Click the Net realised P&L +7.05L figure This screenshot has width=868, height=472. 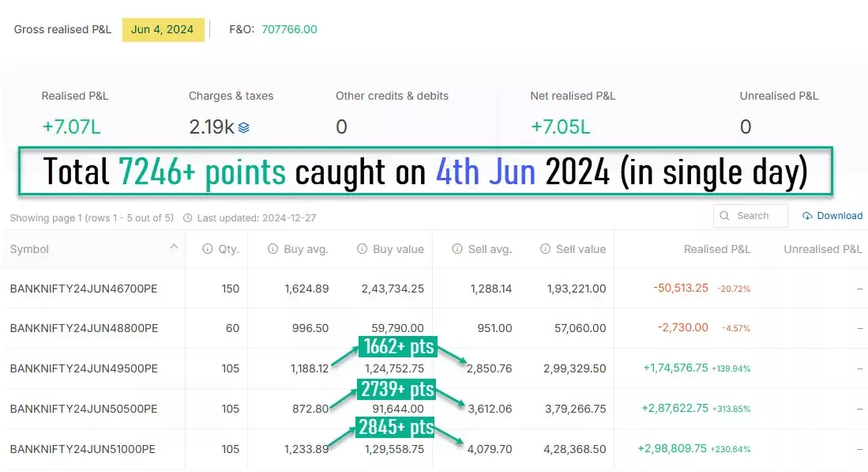pyautogui.click(x=560, y=127)
